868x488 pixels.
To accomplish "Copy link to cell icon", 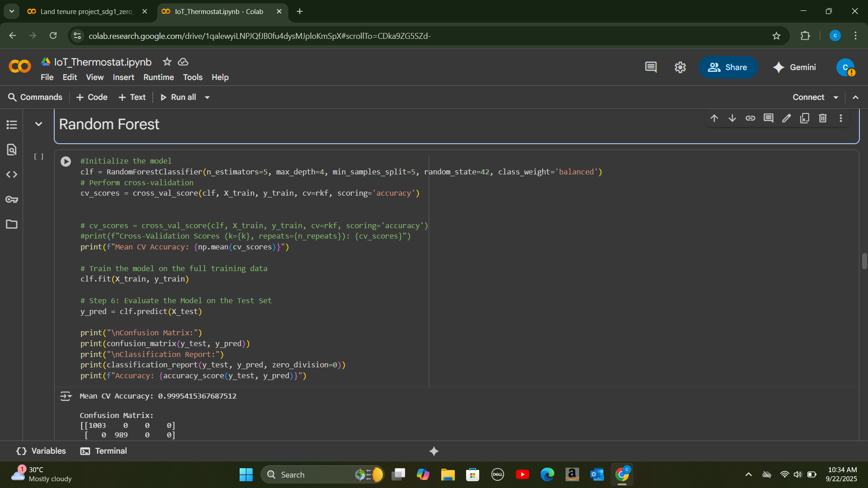I will pos(750,118).
